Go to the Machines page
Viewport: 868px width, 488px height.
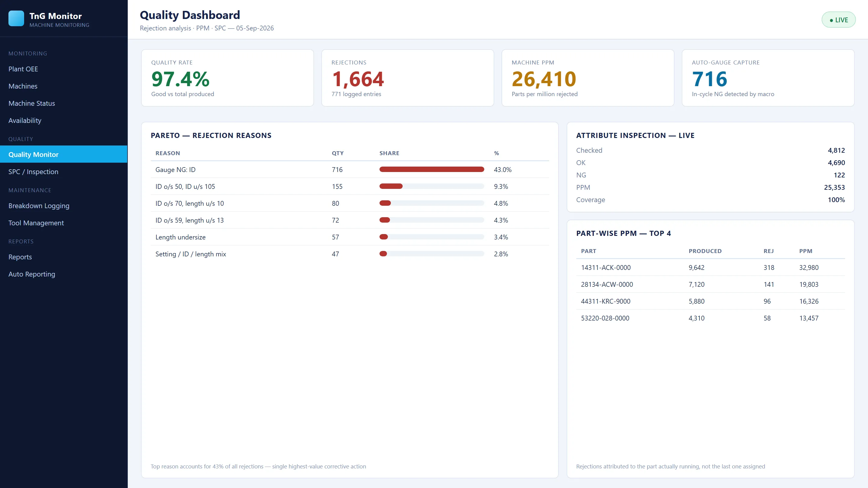64,86
